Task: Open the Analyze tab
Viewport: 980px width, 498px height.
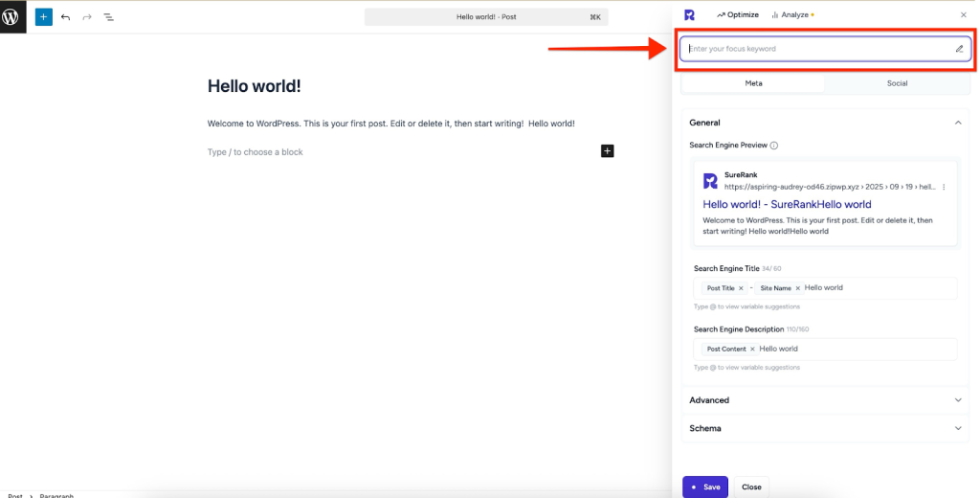Action: tap(792, 14)
